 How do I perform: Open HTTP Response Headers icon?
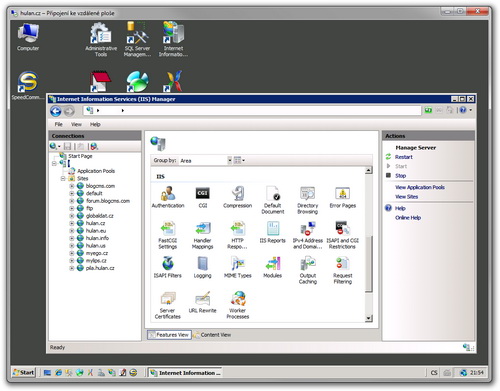pyautogui.click(x=238, y=235)
